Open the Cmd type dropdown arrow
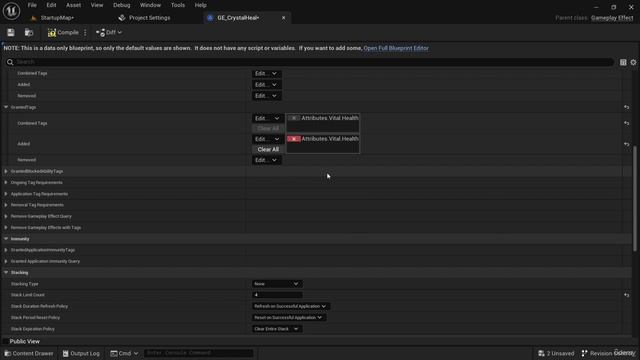 (136, 353)
